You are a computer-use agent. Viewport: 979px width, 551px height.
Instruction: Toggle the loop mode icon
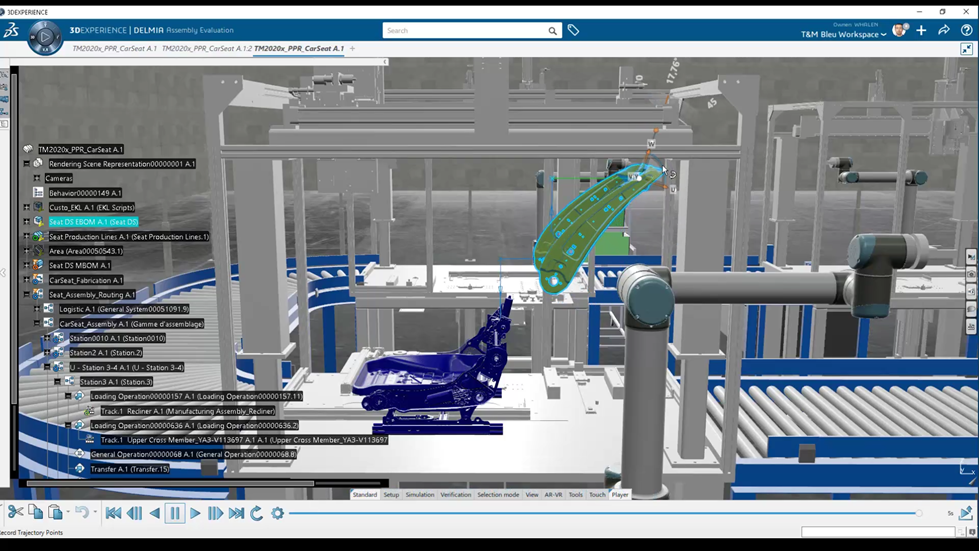click(x=257, y=513)
